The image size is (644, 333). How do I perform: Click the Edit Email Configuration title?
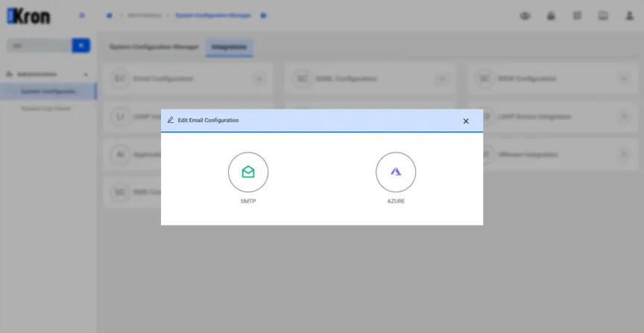(x=208, y=120)
